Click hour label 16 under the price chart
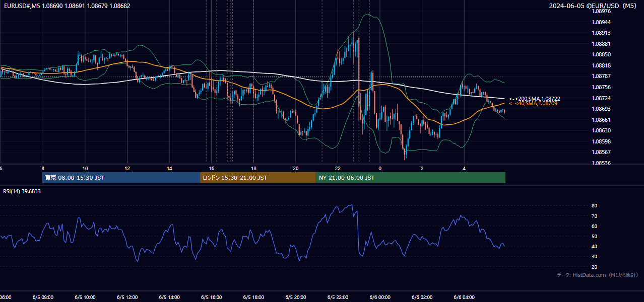 pos(212,168)
